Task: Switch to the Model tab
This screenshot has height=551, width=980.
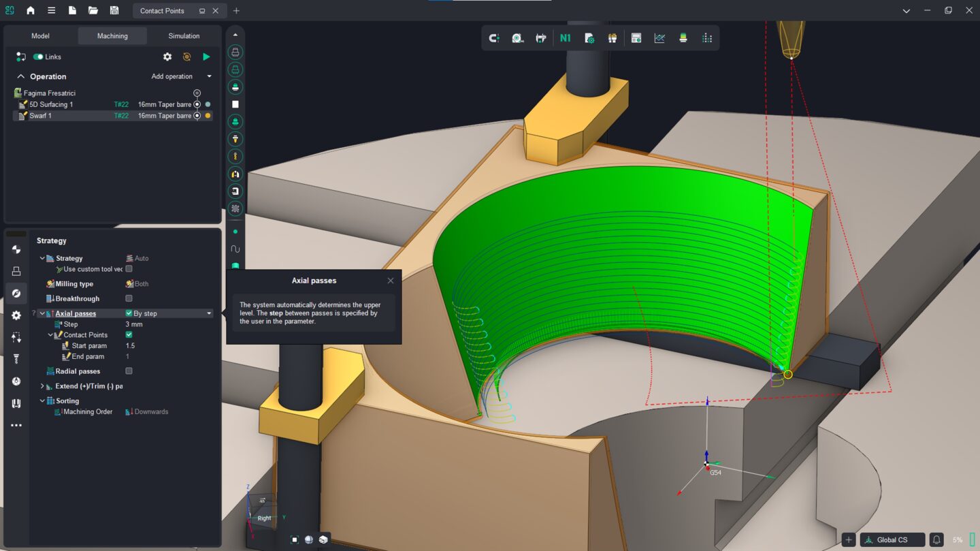Action: (40, 35)
